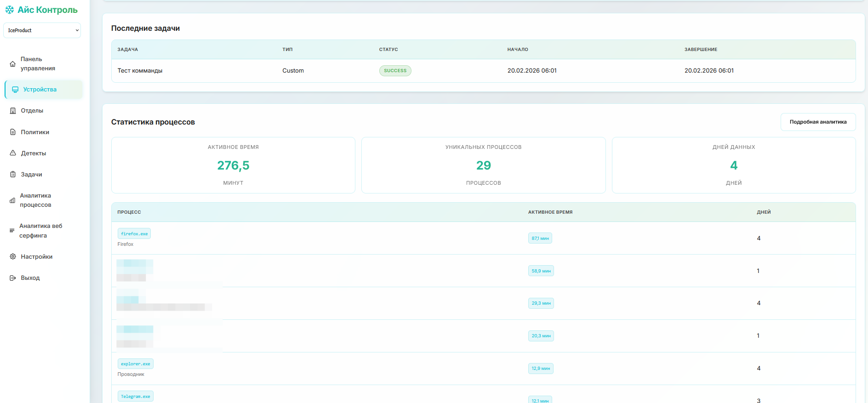Click the warning triangle icon beside Детекты

pos(13,153)
